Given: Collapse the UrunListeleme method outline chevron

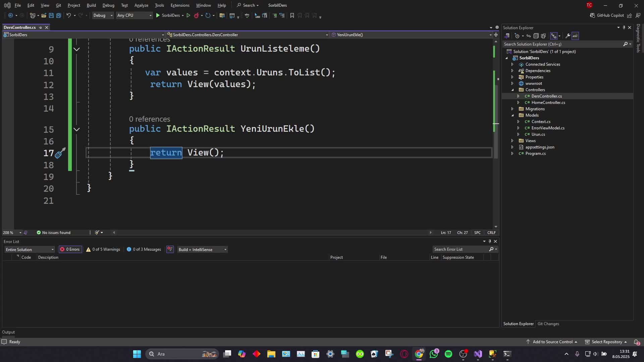Looking at the screenshot, I should pos(76,49).
